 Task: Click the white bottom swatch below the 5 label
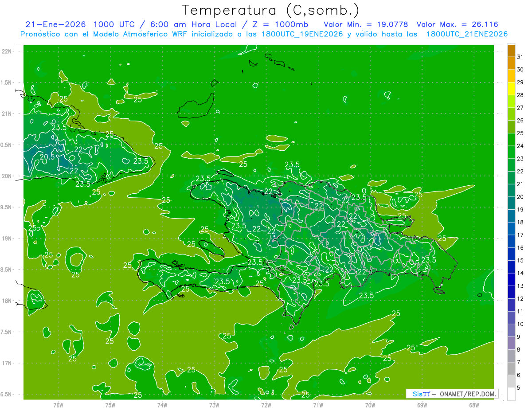(511, 394)
